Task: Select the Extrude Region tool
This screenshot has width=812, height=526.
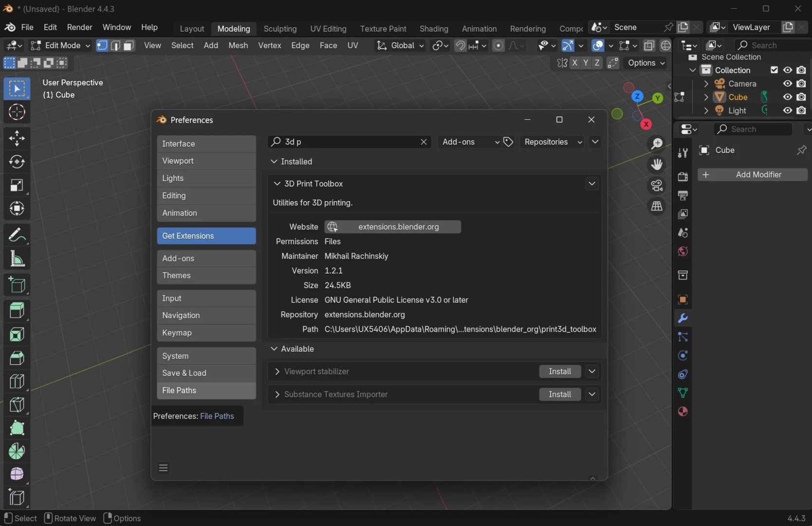Action: coord(17,311)
